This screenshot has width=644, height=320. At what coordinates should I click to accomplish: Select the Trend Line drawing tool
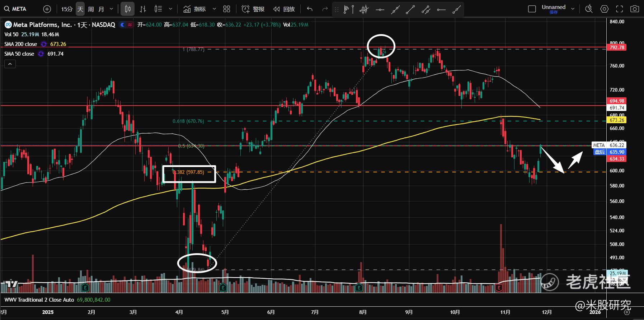[410, 10]
